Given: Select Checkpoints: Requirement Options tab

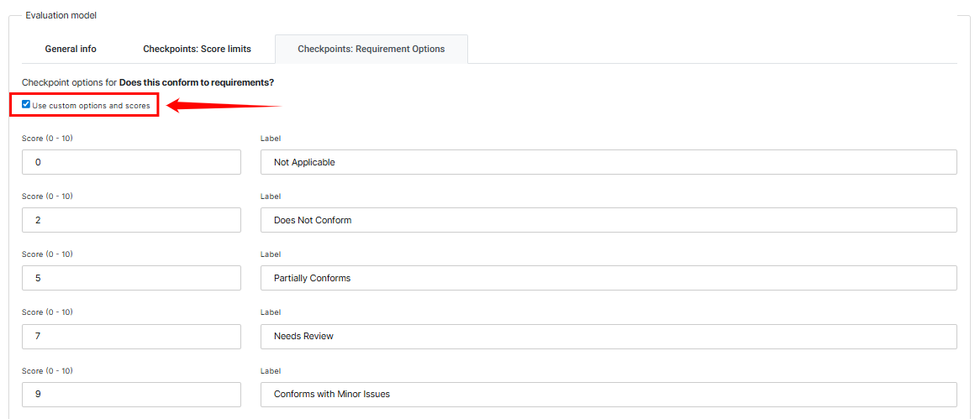Looking at the screenshot, I should [x=371, y=49].
